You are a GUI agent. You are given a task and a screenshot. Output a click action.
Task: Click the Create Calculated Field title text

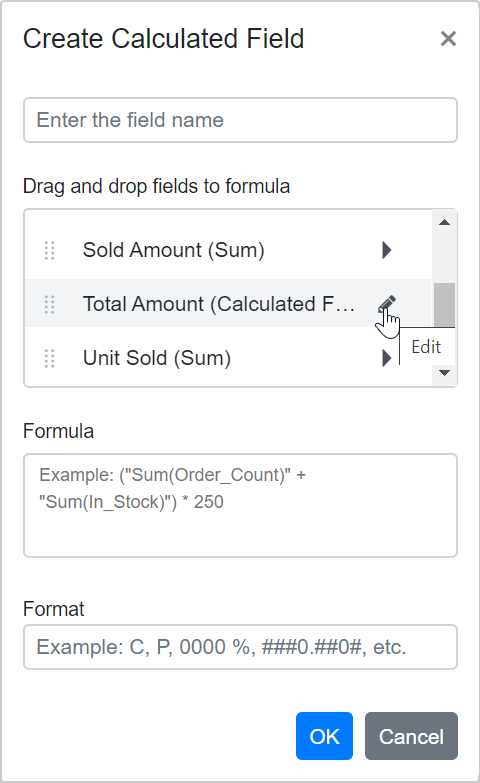click(x=163, y=38)
